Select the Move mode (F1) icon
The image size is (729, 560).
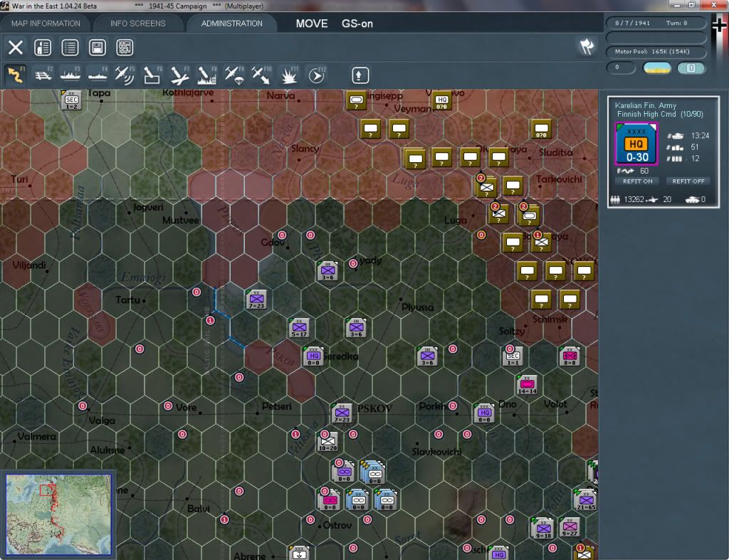(x=16, y=75)
